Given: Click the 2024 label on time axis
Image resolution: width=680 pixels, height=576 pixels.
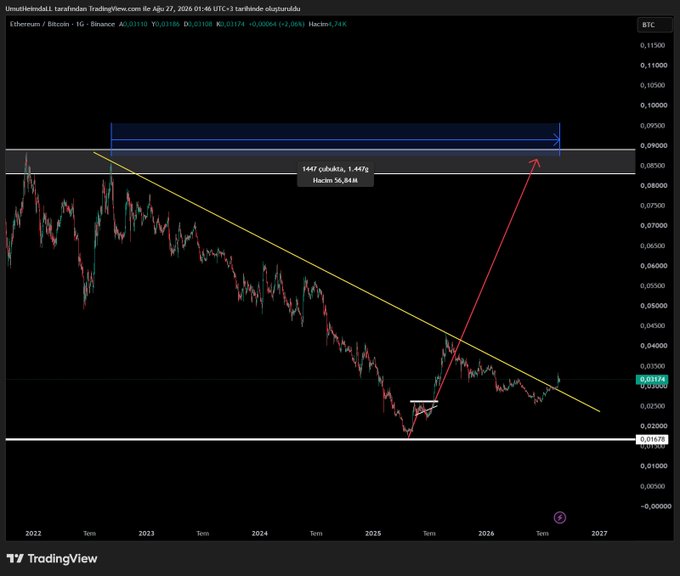Looking at the screenshot, I should pyautogui.click(x=260, y=533).
